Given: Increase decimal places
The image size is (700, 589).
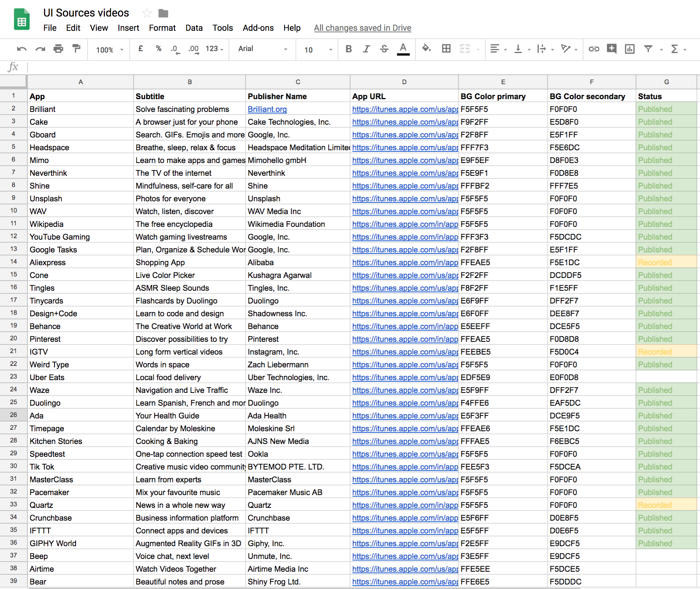Looking at the screenshot, I should point(194,49).
